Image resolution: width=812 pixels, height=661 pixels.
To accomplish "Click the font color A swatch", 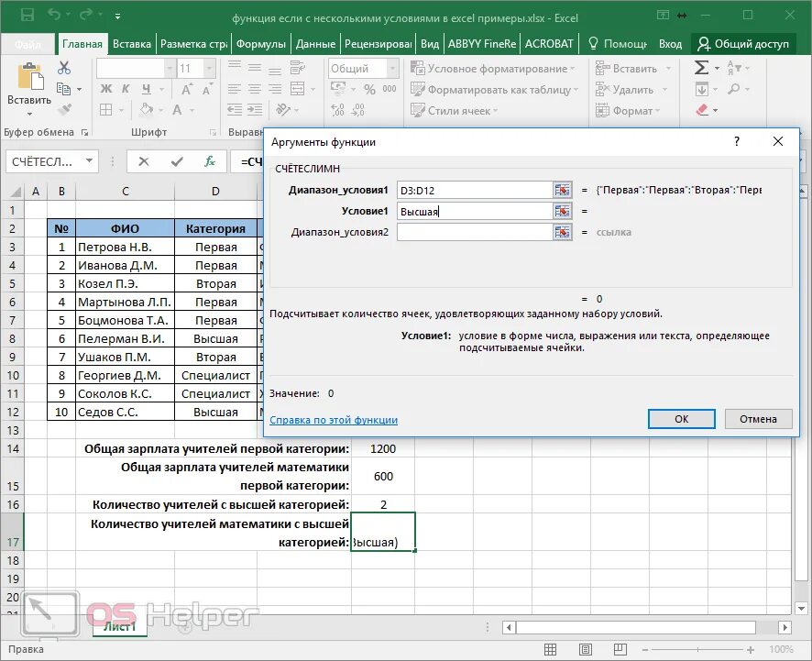I will tap(177, 110).
